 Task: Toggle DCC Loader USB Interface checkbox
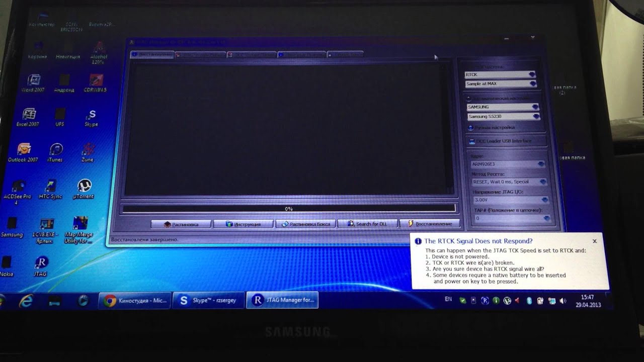(x=471, y=141)
